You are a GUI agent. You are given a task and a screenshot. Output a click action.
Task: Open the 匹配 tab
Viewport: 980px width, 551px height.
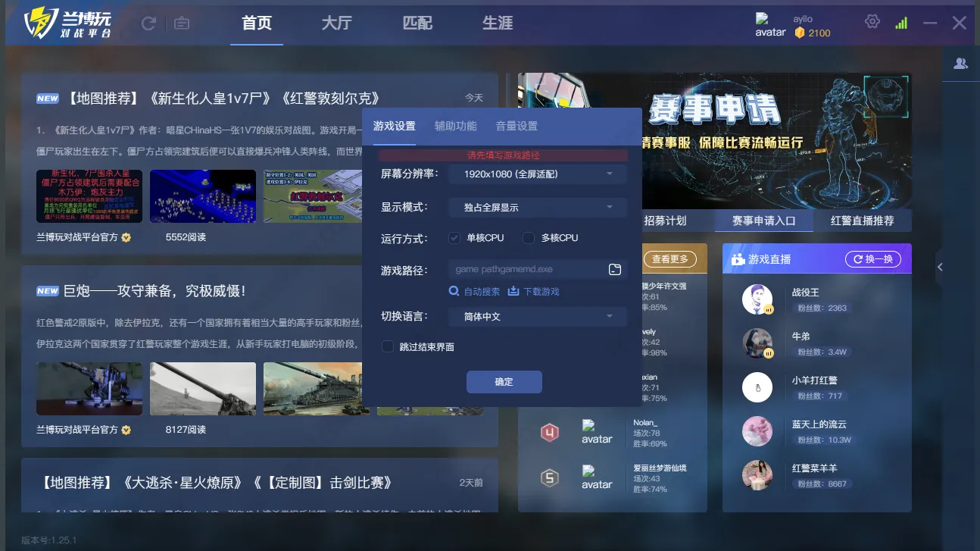tap(417, 23)
